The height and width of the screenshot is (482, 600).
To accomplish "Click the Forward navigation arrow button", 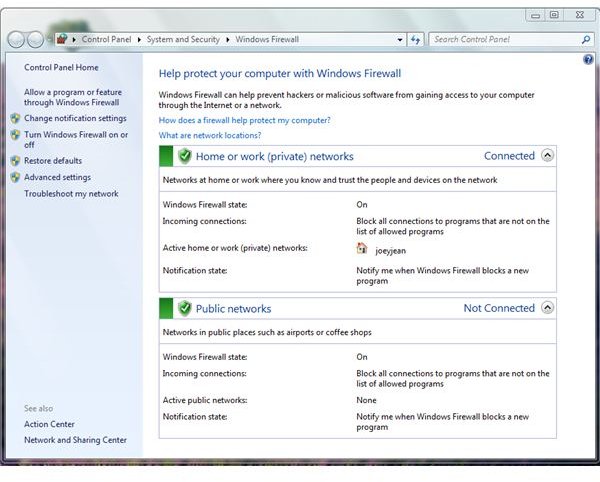I will coord(35,39).
